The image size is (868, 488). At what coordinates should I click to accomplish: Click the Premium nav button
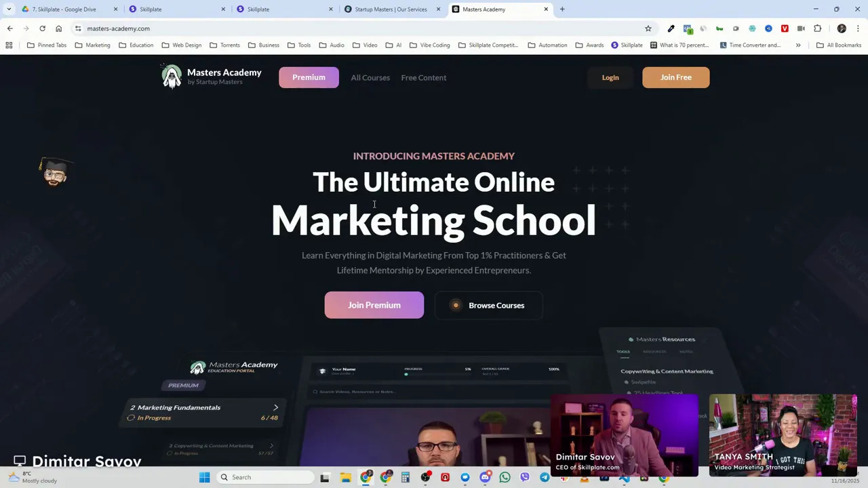(309, 77)
